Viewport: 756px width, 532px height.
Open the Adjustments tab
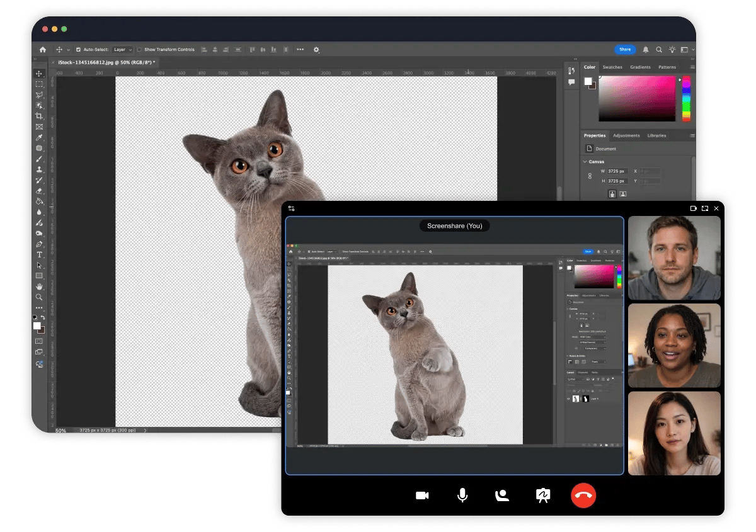tap(626, 135)
